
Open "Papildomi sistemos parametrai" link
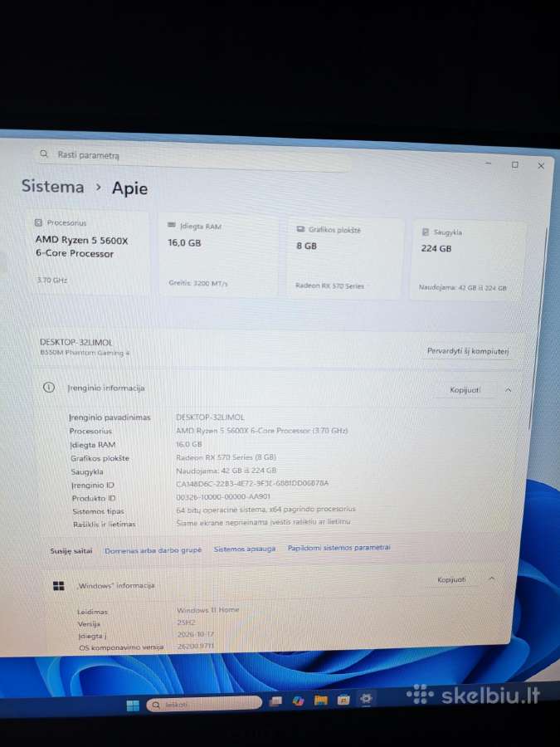coord(338,548)
